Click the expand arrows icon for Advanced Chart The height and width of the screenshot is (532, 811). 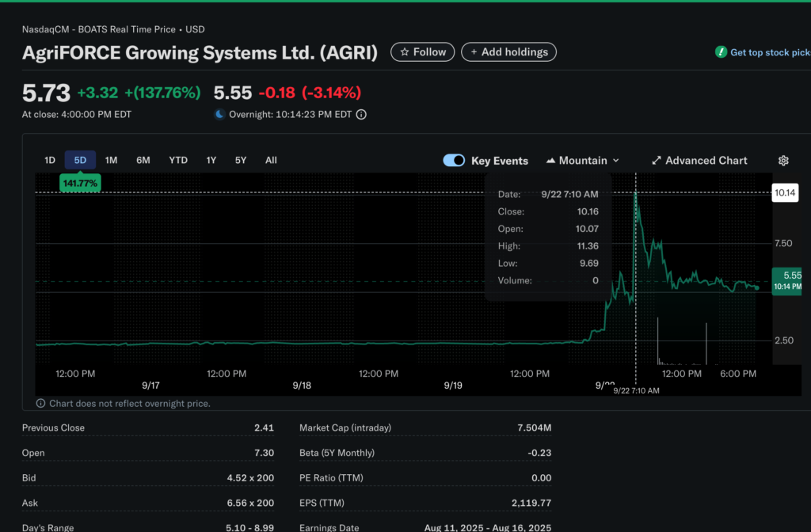click(x=656, y=161)
